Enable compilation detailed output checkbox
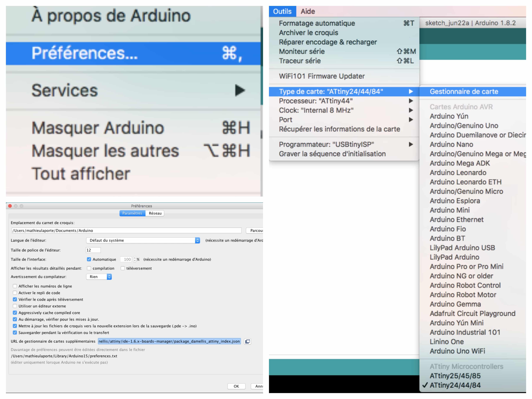The height and width of the screenshot is (399, 532). click(89, 268)
